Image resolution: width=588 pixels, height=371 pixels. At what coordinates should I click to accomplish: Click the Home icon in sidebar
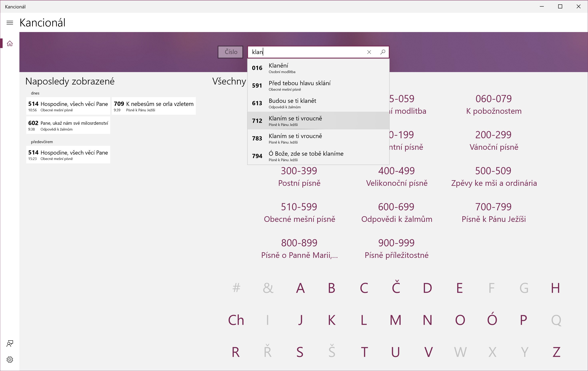(x=10, y=43)
